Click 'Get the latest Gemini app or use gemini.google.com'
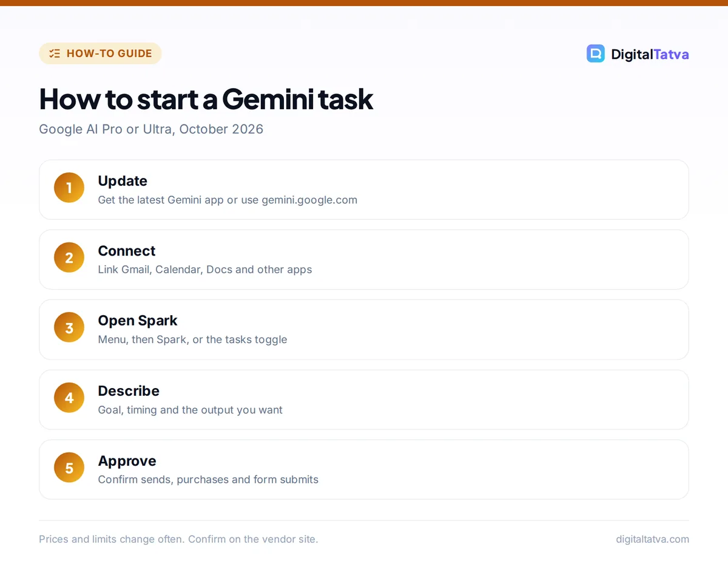The height and width of the screenshot is (575, 728). click(x=227, y=200)
